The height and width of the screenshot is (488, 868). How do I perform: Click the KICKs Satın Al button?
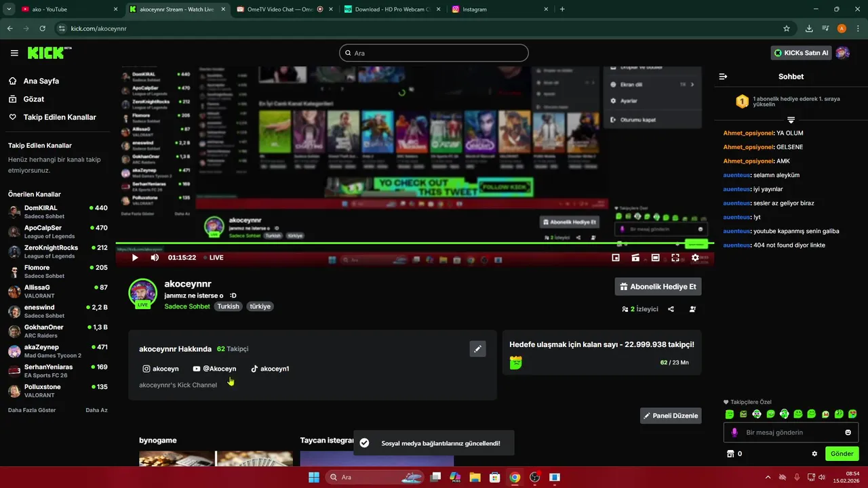click(x=801, y=53)
